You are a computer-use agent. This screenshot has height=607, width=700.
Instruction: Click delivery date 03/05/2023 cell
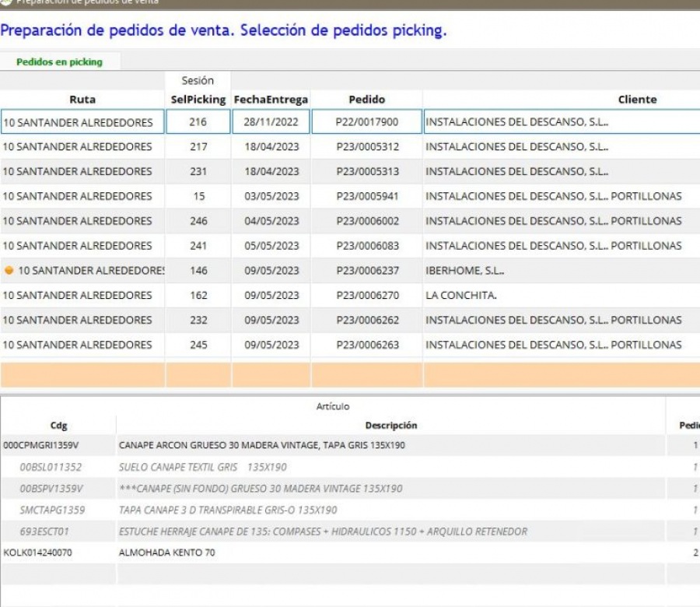(271, 196)
